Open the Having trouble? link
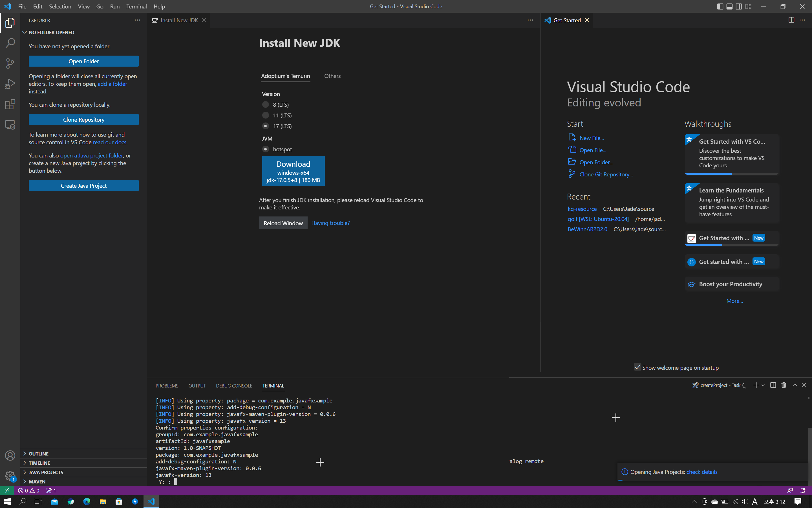The image size is (812, 508). click(330, 223)
